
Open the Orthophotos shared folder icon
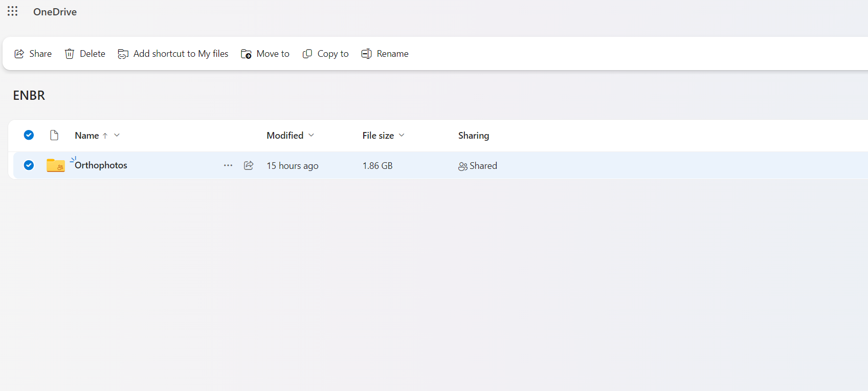(56, 165)
